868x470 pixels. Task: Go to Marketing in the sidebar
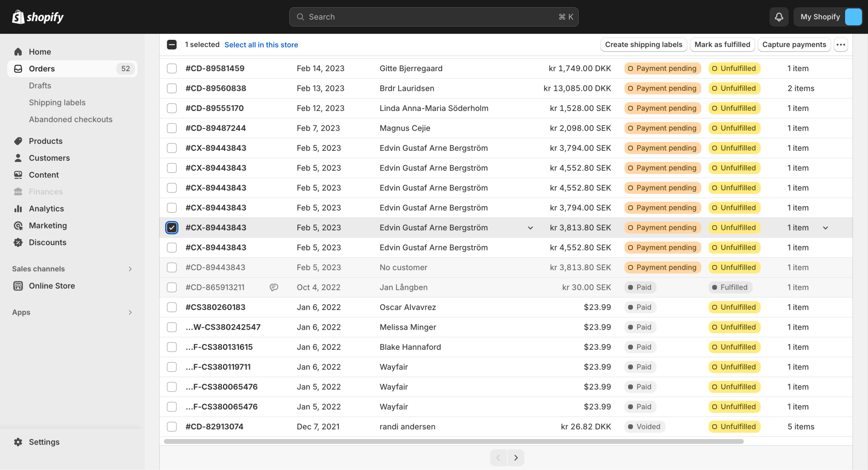coord(48,226)
